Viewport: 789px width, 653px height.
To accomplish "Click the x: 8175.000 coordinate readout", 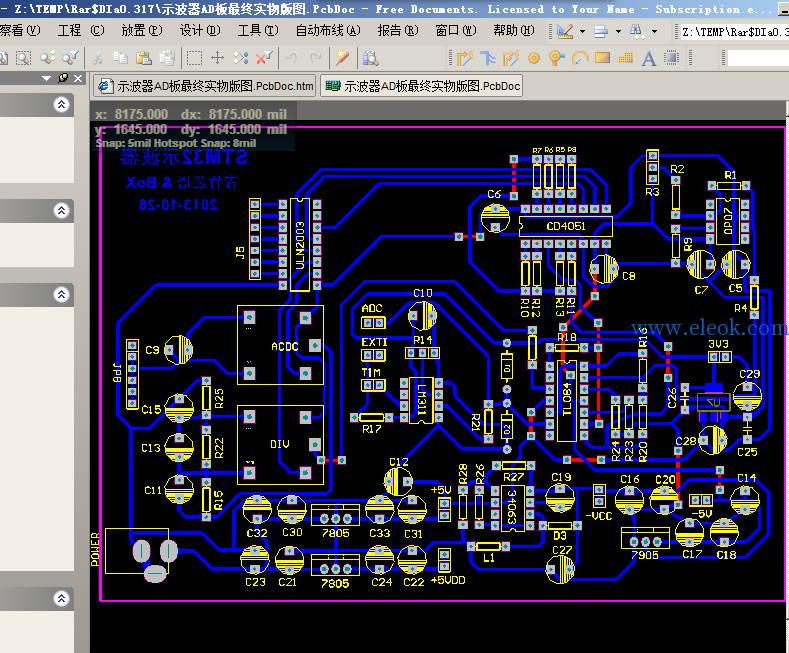I will (132, 114).
